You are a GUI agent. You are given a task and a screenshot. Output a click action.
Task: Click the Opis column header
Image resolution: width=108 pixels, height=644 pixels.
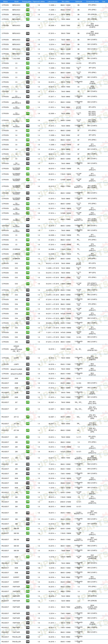pyautogui.click(x=103, y=2)
